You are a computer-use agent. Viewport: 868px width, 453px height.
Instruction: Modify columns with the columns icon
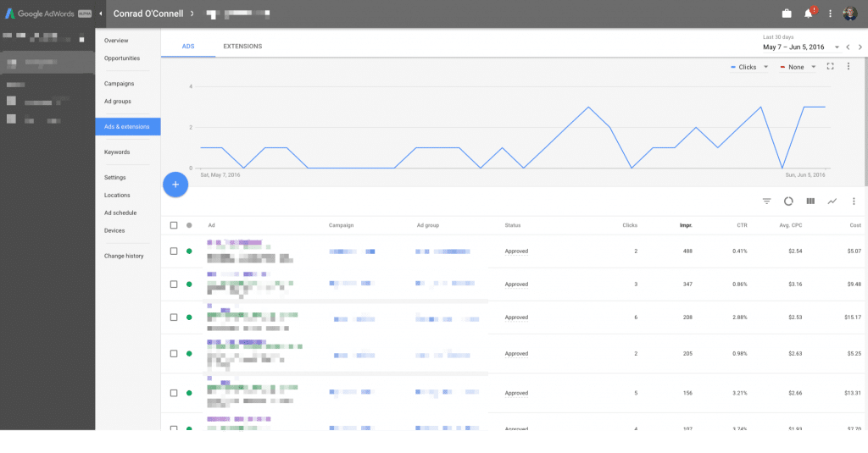[x=810, y=202]
